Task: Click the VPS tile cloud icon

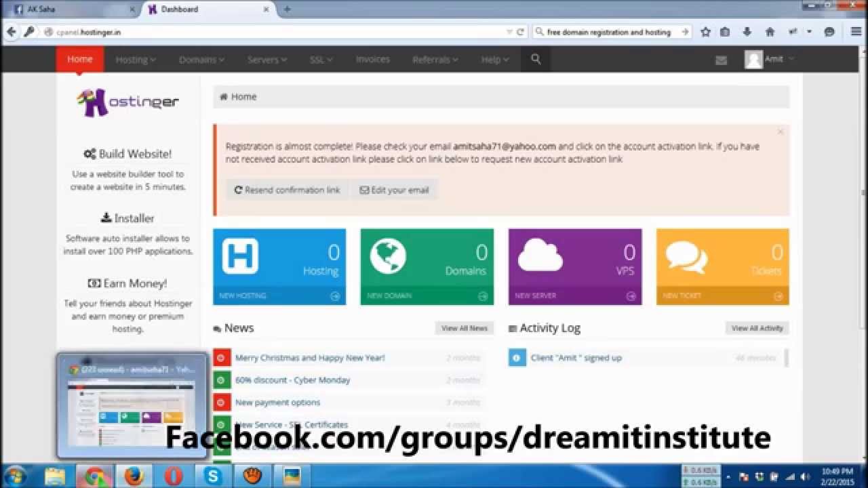Action: (x=540, y=256)
